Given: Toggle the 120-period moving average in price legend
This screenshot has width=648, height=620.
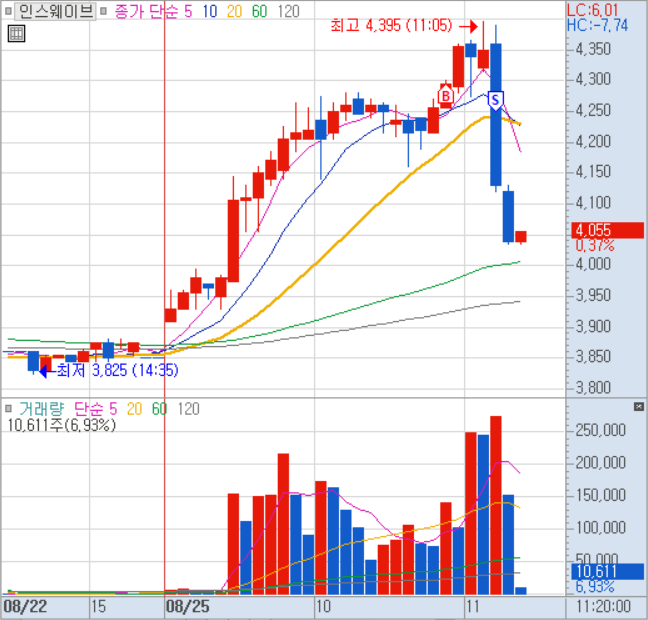Looking at the screenshot, I should click(287, 12).
